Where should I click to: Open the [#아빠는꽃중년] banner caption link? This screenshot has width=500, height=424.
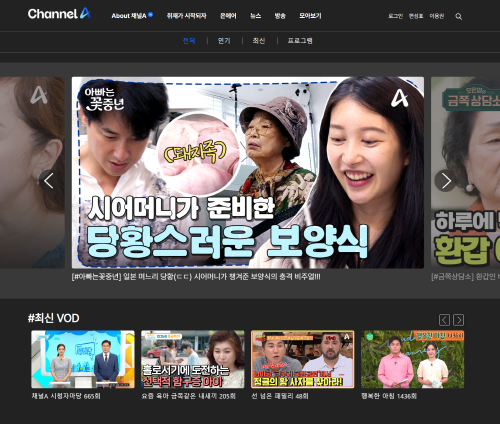click(x=196, y=277)
